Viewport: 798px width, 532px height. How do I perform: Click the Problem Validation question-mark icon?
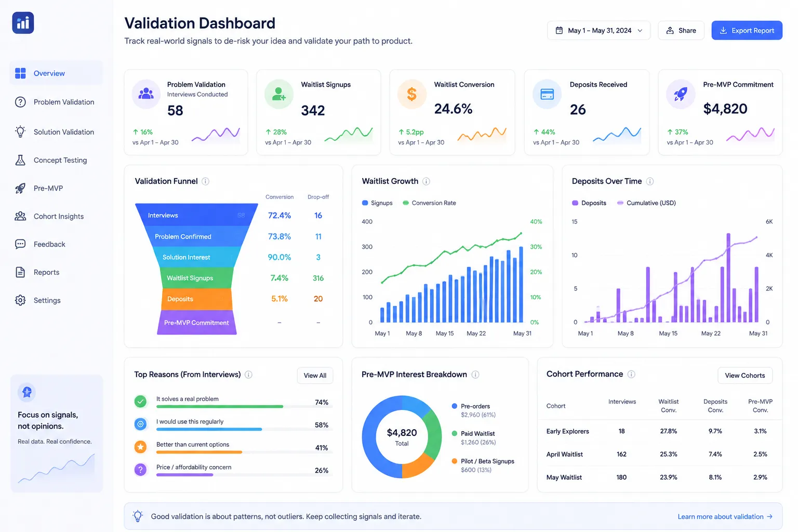[x=20, y=102]
